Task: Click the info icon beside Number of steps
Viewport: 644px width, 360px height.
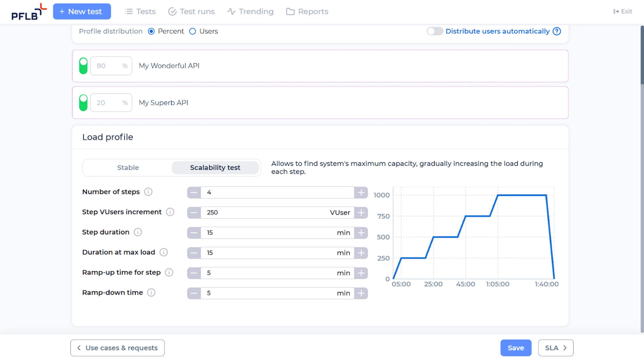Action: point(148,192)
